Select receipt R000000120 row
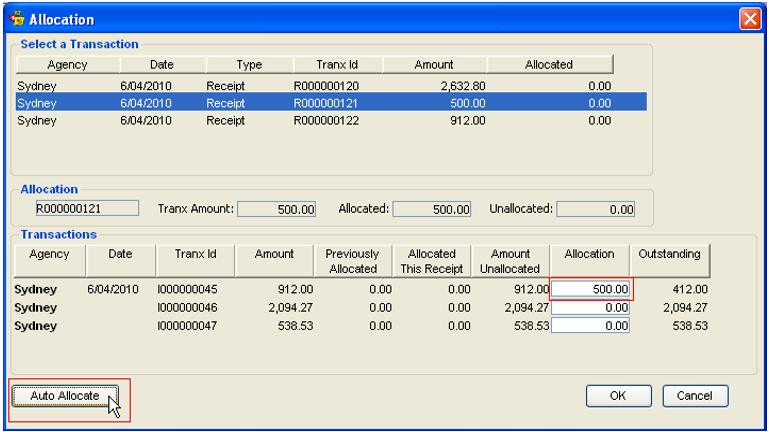This screenshot has height=432, width=769. 331,86
